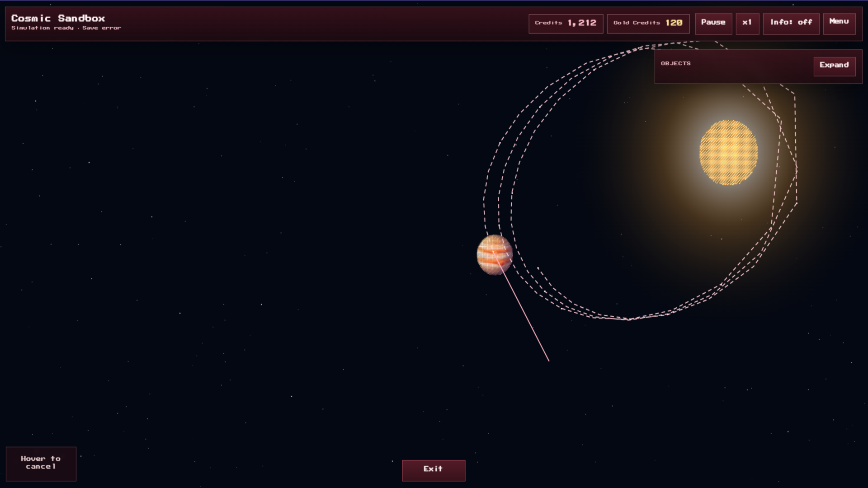Click the Gold Credits counter
The height and width of the screenshot is (488, 868).
point(648,23)
